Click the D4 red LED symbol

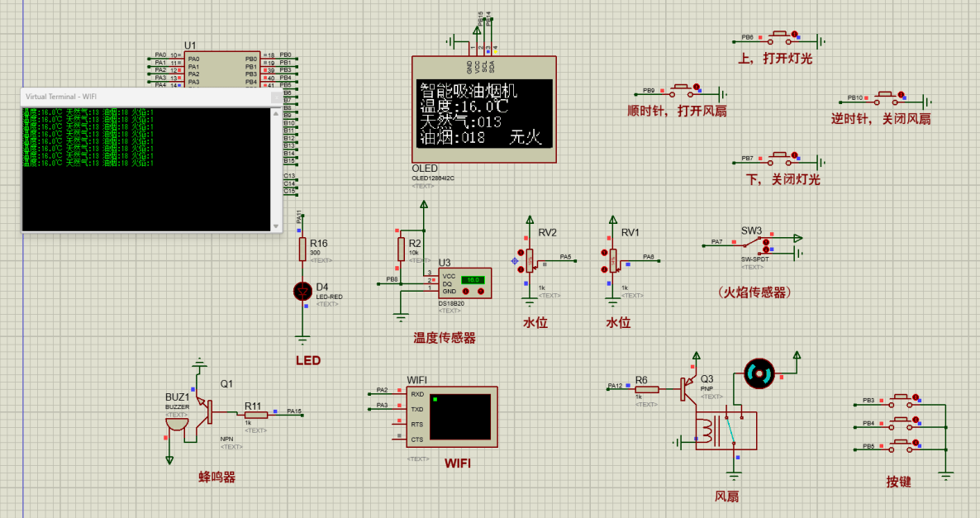[302, 290]
